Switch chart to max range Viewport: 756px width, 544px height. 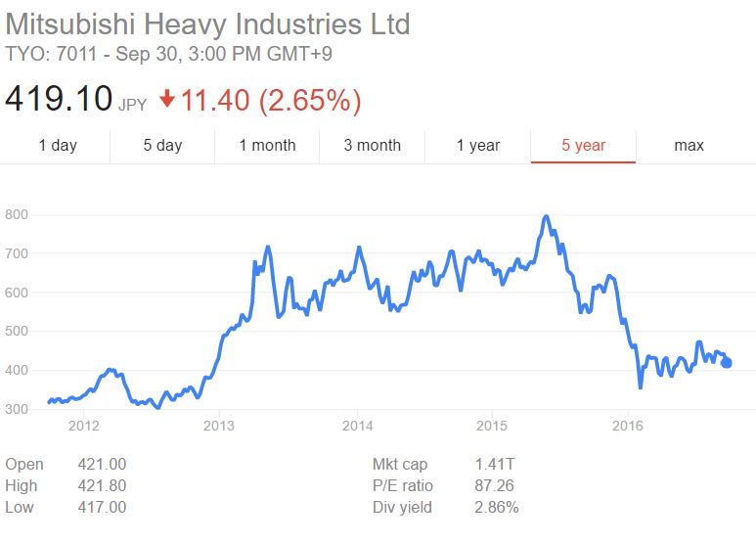tap(689, 146)
